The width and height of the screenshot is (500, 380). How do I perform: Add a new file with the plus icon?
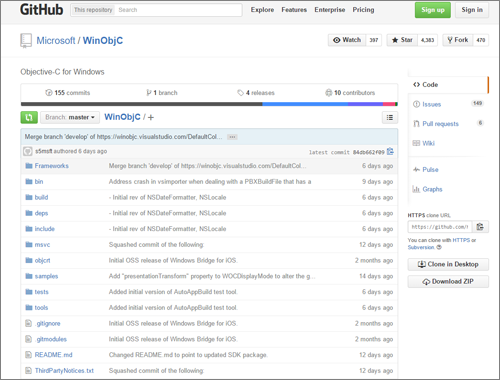(151, 117)
